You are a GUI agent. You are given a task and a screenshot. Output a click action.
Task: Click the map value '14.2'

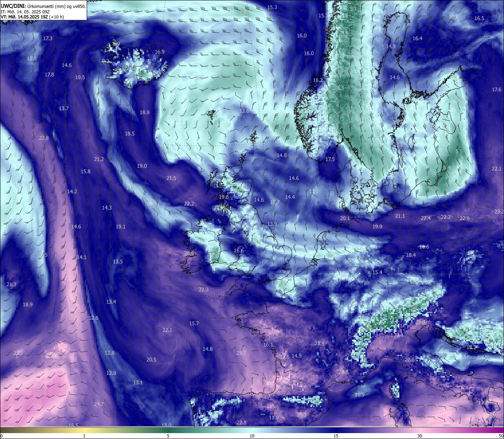pos(72,191)
